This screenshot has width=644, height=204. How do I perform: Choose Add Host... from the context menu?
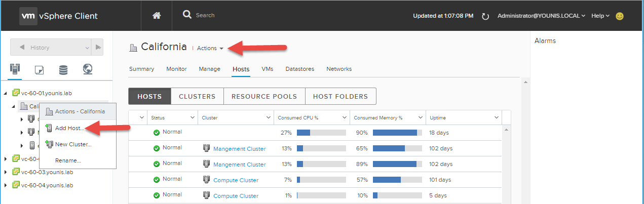[x=78, y=128]
